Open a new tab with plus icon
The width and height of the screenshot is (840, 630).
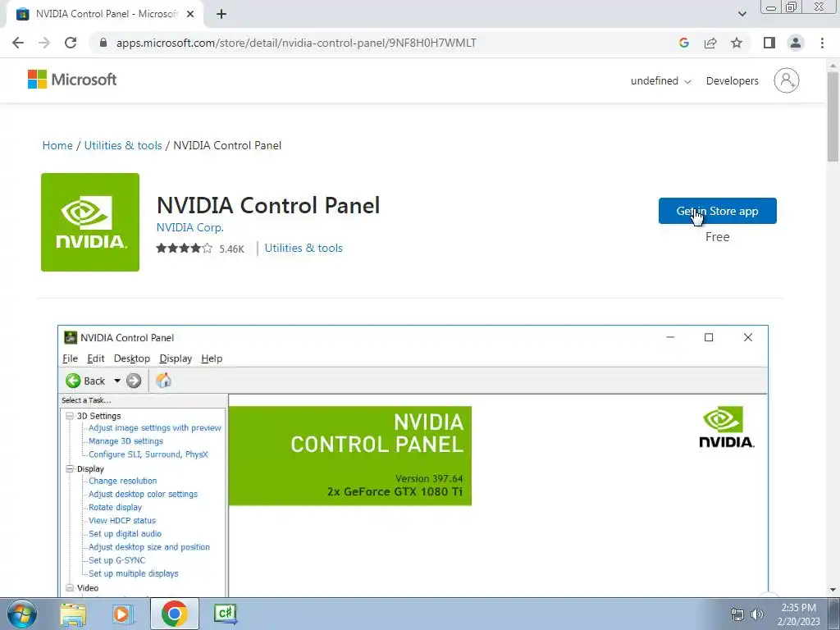(221, 15)
